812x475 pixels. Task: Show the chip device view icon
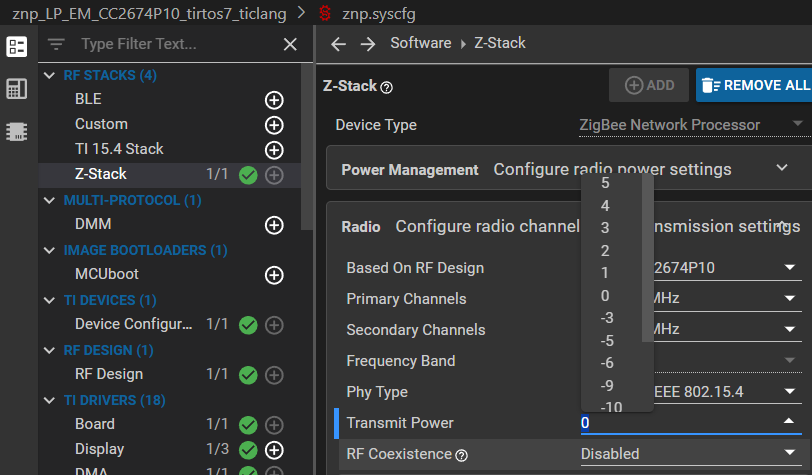coord(17,132)
